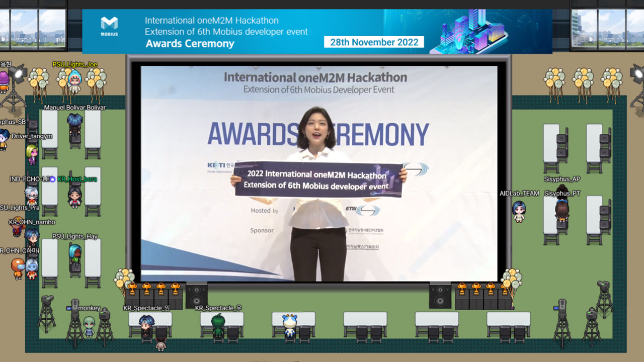Click the white-haired avatar under IND-ECHO-LE label
The image size is (644, 362).
pyautogui.click(x=31, y=196)
